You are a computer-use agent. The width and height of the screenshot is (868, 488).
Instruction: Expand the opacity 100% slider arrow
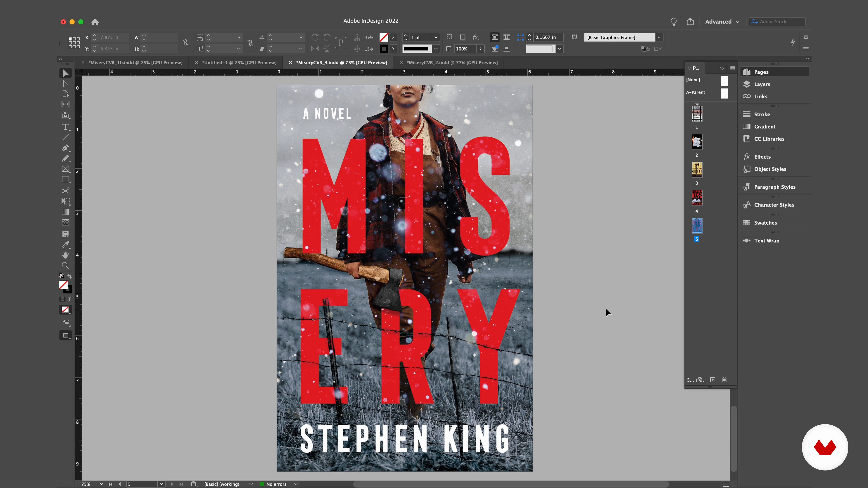pyautogui.click(x=481, y=49)
